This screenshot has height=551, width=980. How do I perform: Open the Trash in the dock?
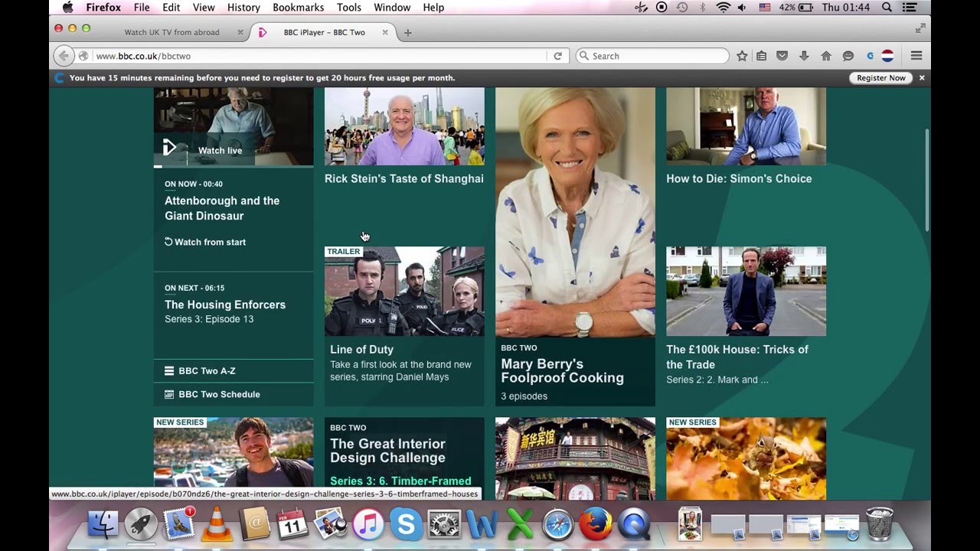click(x=879, y=523)
